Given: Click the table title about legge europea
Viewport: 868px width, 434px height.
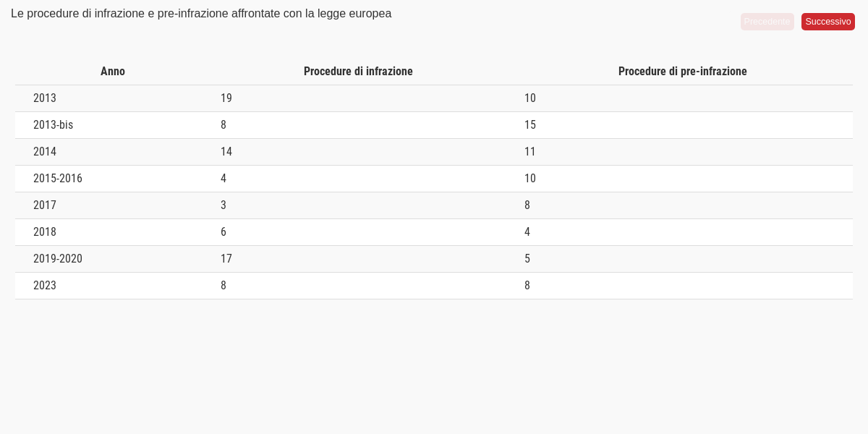Looking at the screenshot, I should (201, 14).
